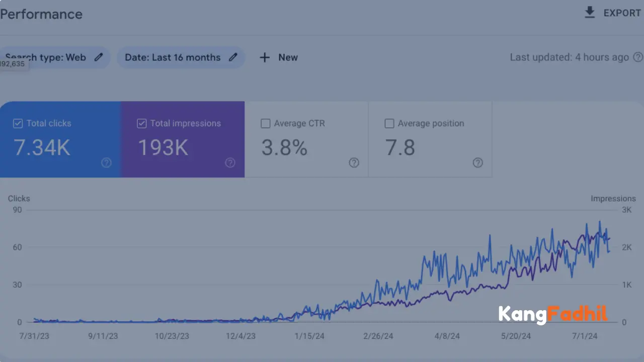The width and height of the screenshot is (644, 362).
Task: Open the New filter chooser
Action: [x=278, y=57]
